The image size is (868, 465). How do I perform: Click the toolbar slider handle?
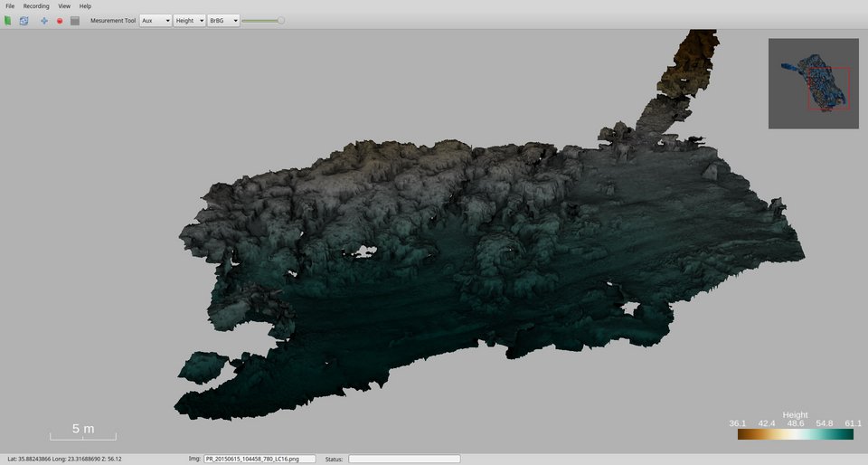(x=280, y=20)
